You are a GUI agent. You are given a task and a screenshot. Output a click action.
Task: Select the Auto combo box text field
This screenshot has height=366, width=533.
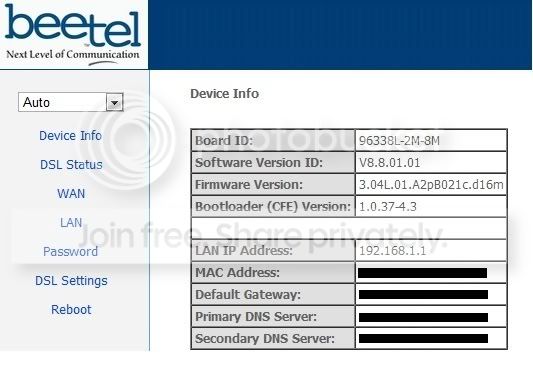63,102
